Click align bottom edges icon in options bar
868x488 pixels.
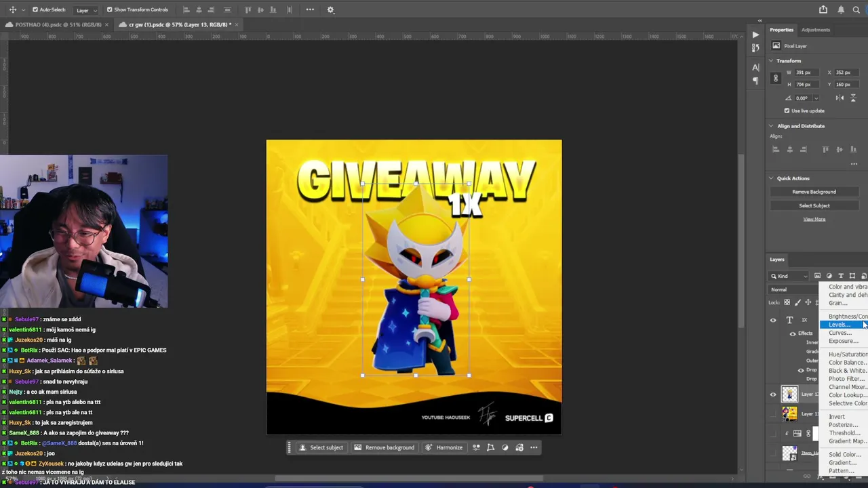pos(273,9)
